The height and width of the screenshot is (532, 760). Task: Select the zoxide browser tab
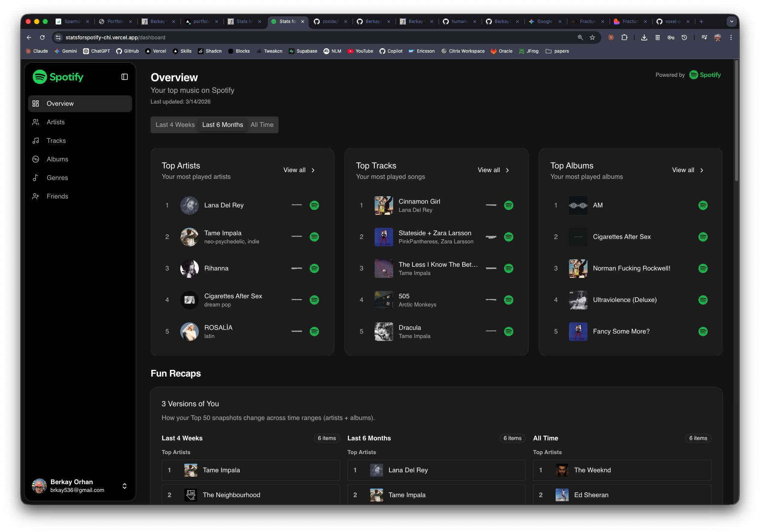329,22
